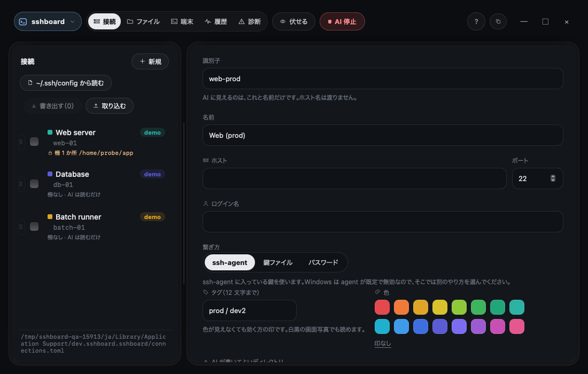The height and width of the screenshot is (374, 588).
Task: Click the demo badge on Batch runner
Action: 152,217
